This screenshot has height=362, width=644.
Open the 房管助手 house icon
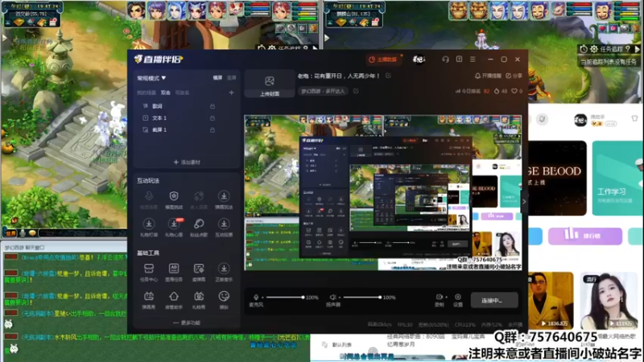tap(174, 296)
